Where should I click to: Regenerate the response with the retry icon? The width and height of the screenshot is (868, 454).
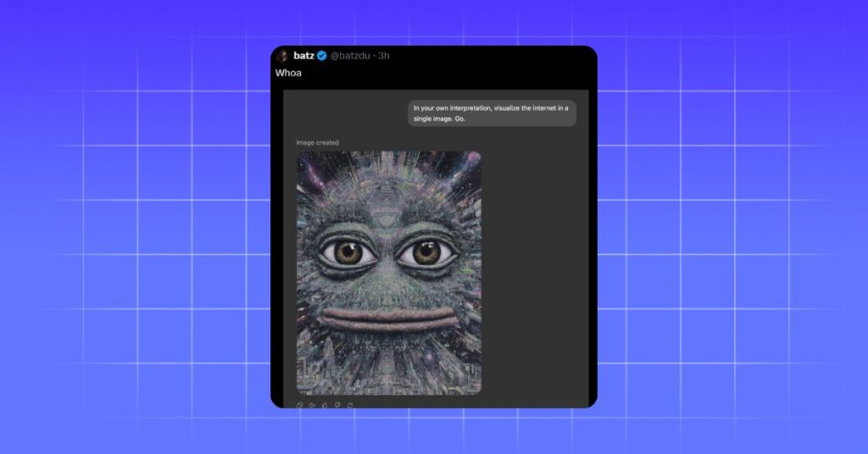tap(350, 406)
